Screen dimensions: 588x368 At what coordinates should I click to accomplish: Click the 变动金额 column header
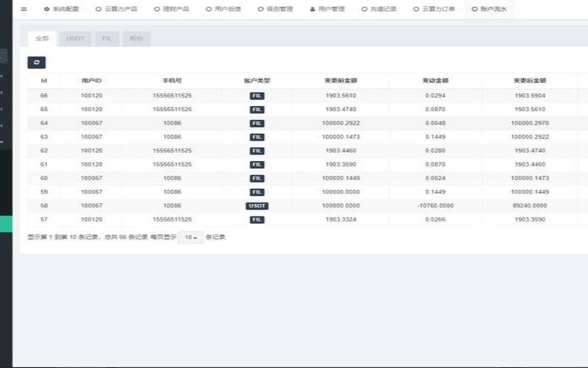coord(435,80)
